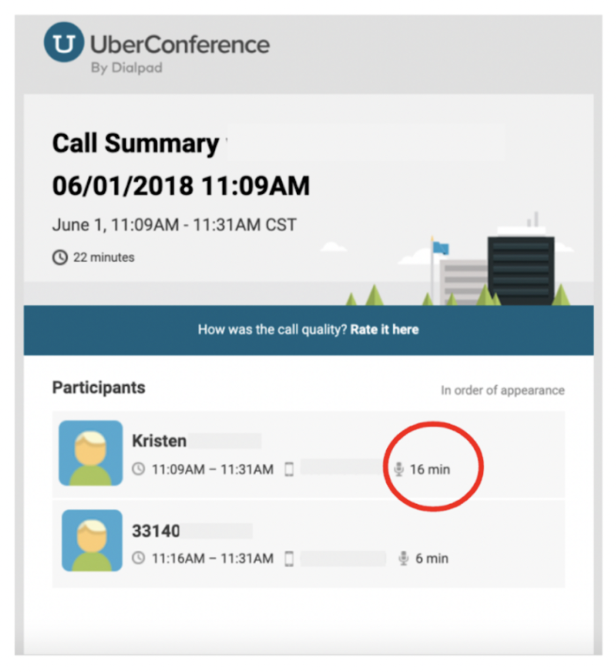The image size is (616, 672).
Task: Click the Participants section heading
Action: tap(99, 388)
